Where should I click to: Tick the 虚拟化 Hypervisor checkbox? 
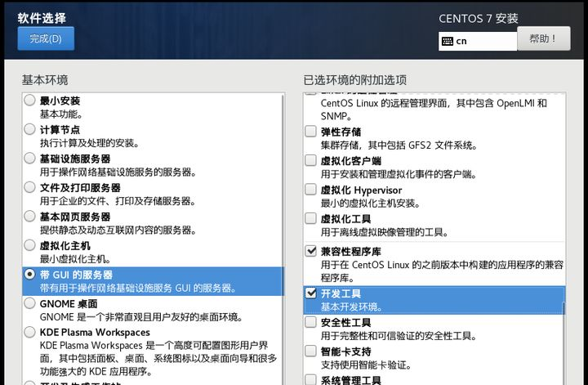(310, 189)
